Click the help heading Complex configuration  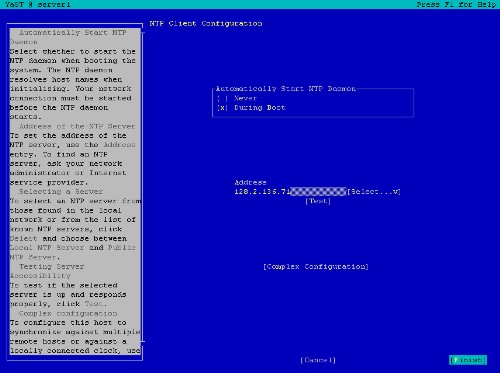[68, 313]
